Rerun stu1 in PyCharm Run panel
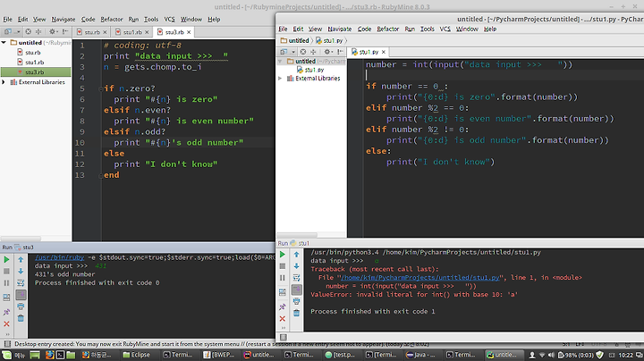This screenshot has height=361, width=644. 283,255
